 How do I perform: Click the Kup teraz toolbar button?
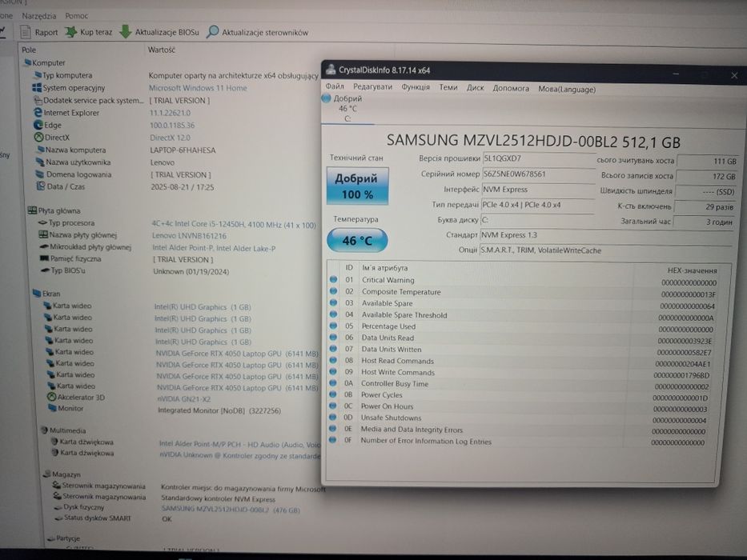pyautogui.click(x=89, y=32)
